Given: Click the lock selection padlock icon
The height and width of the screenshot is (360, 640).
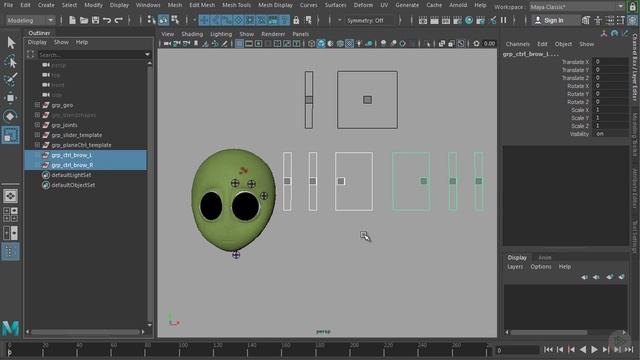Looking at the screenshot, I should click(296, 20).
